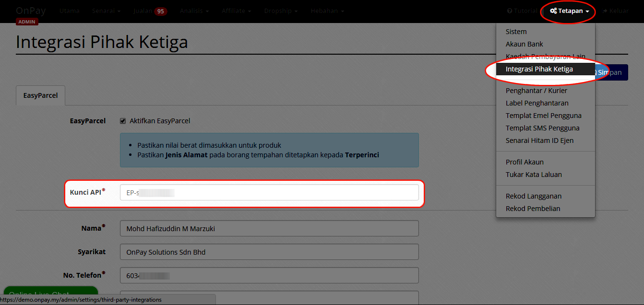Viewport: 644px width, 305px height.
Task: Open Rekod Pembelian entry
Action: (x=546, y=209)
